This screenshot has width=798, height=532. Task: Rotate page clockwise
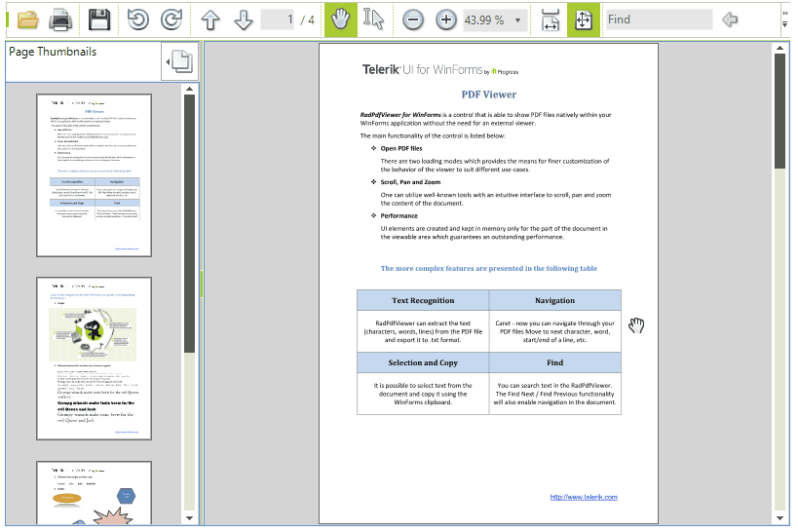click(x=171, y=19)
